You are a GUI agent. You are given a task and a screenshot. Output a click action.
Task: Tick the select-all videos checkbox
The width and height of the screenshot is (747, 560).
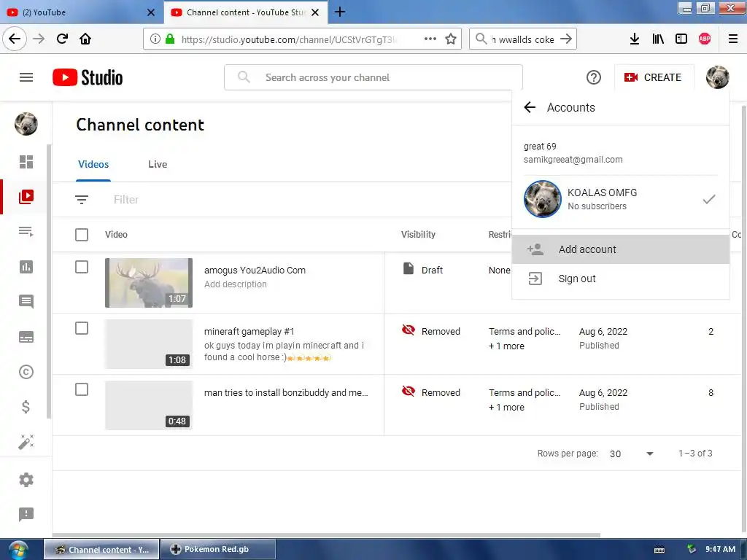point(82,234)
